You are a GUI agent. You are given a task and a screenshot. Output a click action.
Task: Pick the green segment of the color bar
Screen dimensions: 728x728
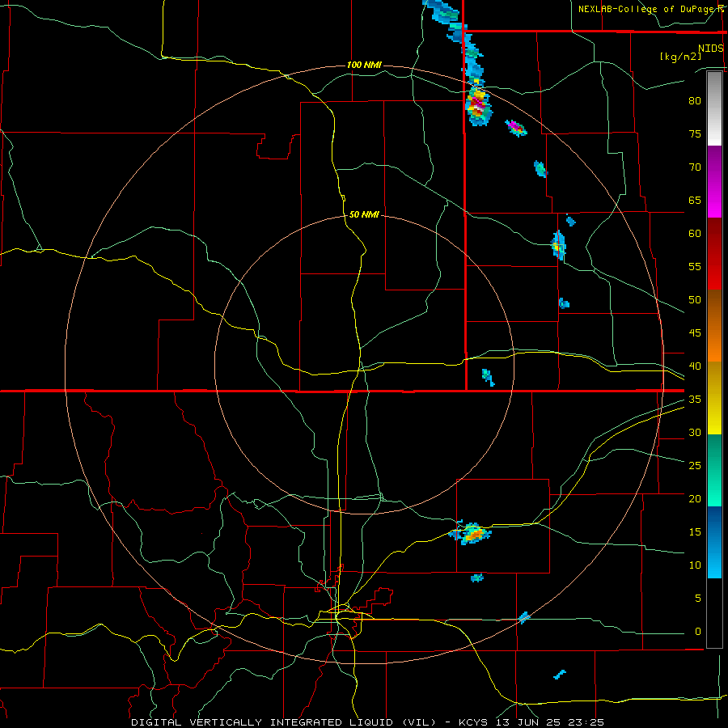pyautogui.click(x=714, y=470)
